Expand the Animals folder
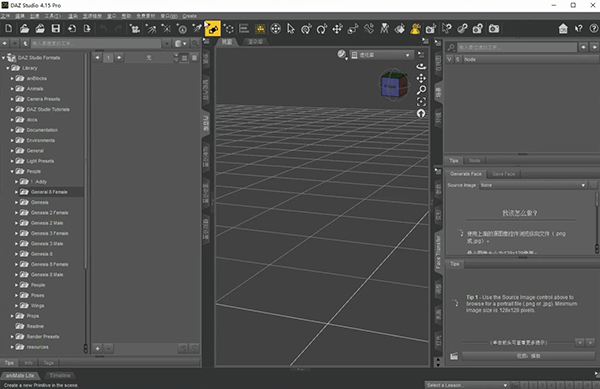The height and width of the screenshot is (389, 600). [12, 89]
